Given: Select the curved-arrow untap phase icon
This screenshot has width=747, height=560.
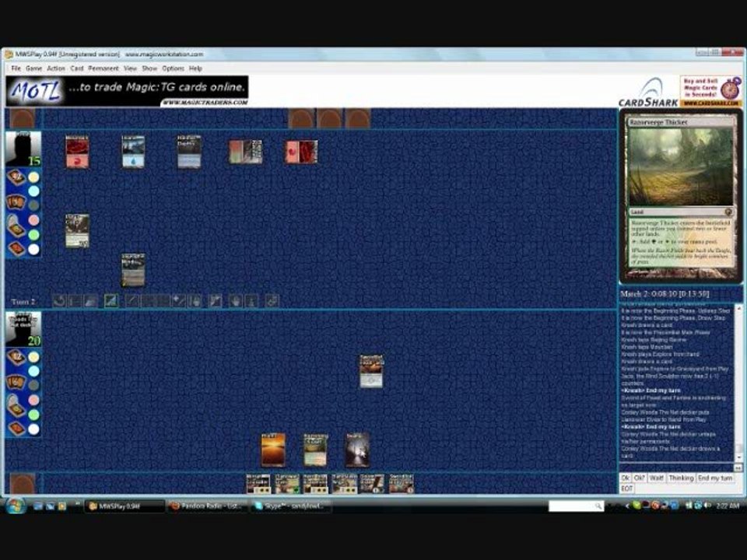Looking at the screenshot, I should (59, 301).
